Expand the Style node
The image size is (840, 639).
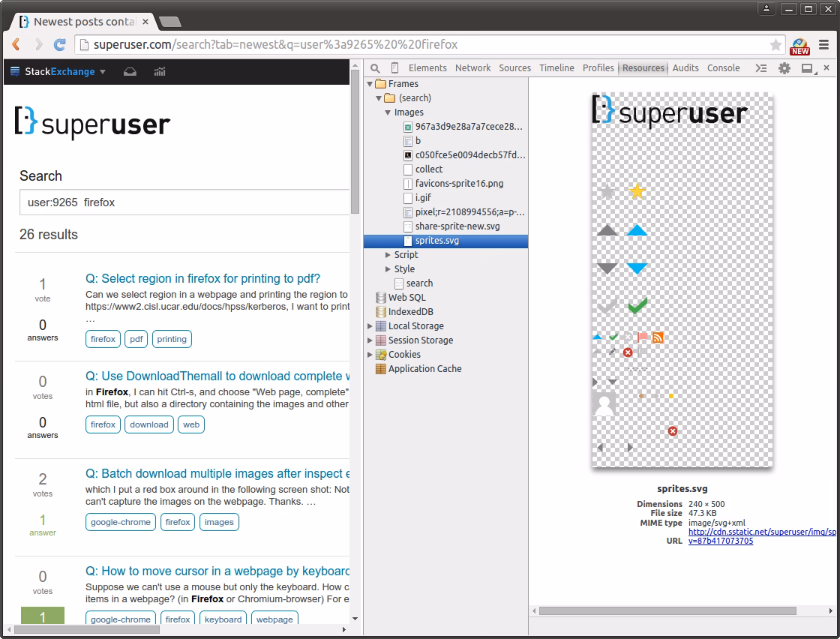[x=387, y=269]
